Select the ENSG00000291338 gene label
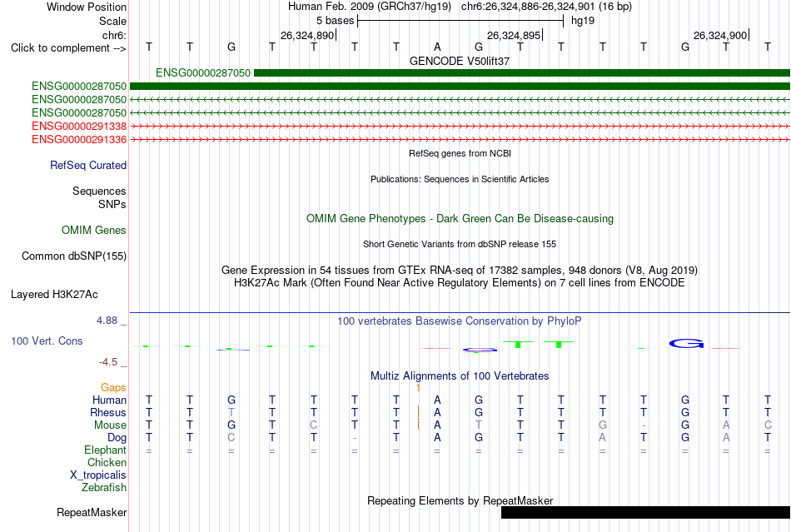Screen dimensions: 791x532 tap(79, 126)
